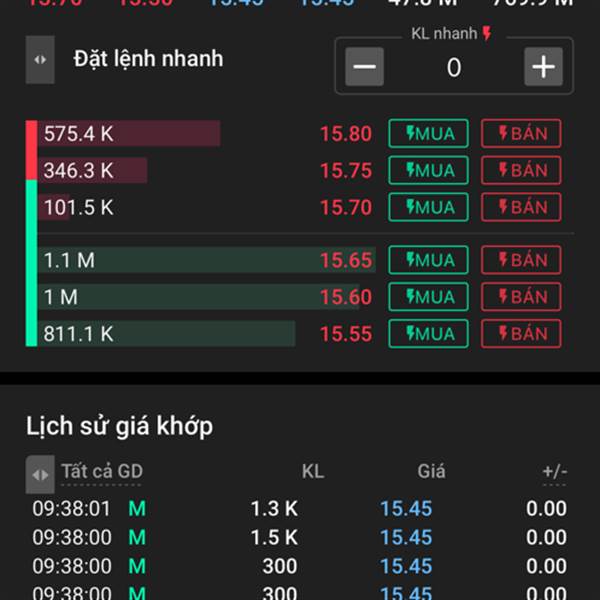Tap the KL nhanh lightning icon

pyautogui.click(x=487, y=33)
